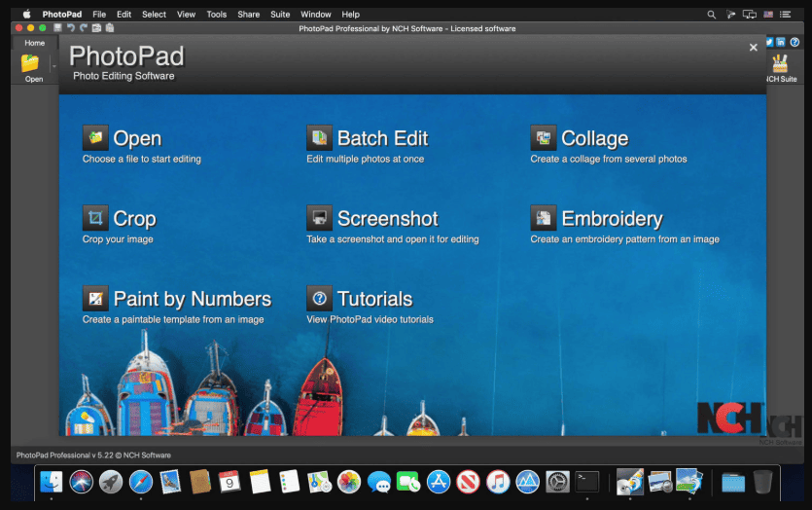Open the Tools menu
The height and width of the screenshot is (510, 812).
[x=217, y=15]
